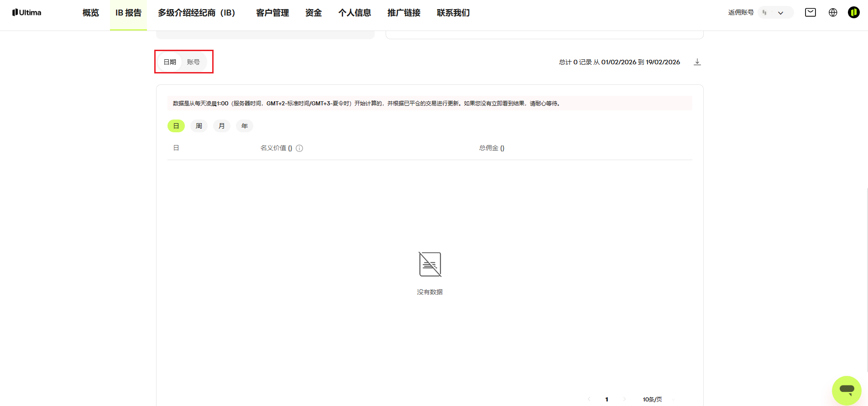
Task: Open the green chat support bubble
Action: pos(847,390)
